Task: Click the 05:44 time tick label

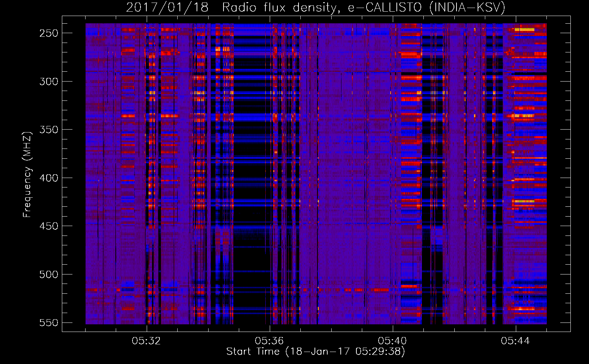Action: pyautogui.click(x=515, y=341)
